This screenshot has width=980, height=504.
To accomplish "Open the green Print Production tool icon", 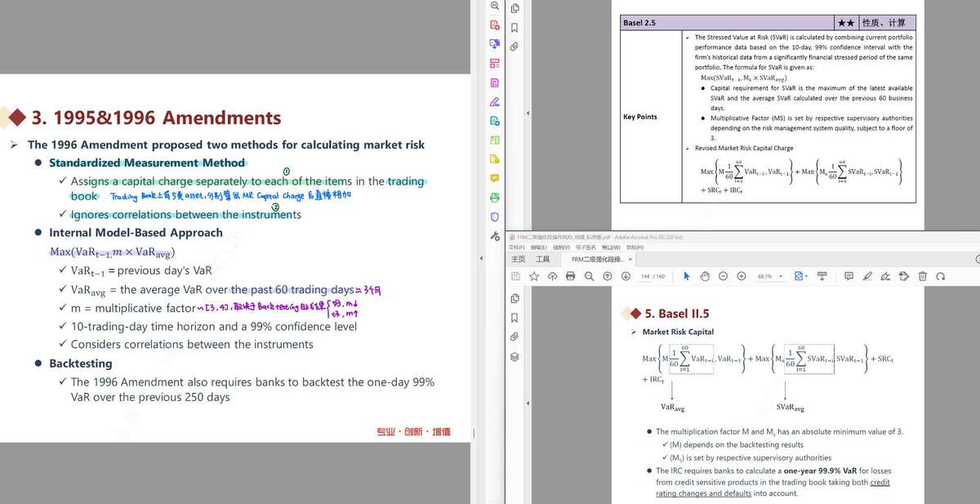I will coord(494,198).
